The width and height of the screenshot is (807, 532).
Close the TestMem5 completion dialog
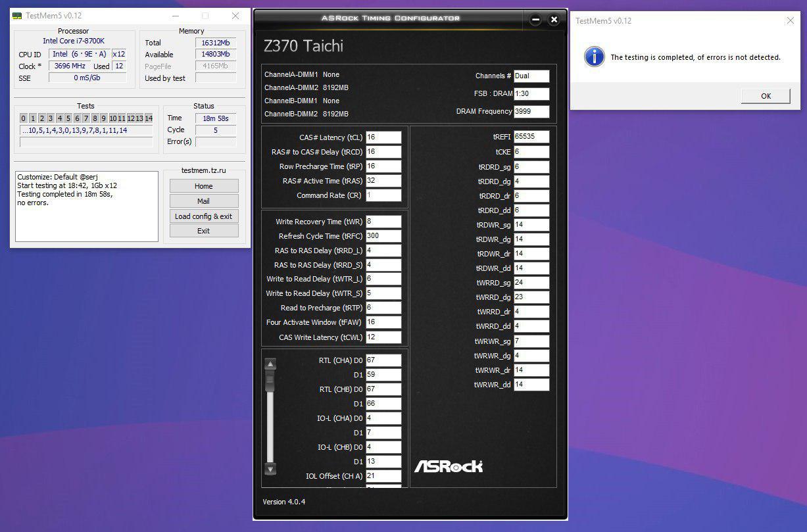790,20
